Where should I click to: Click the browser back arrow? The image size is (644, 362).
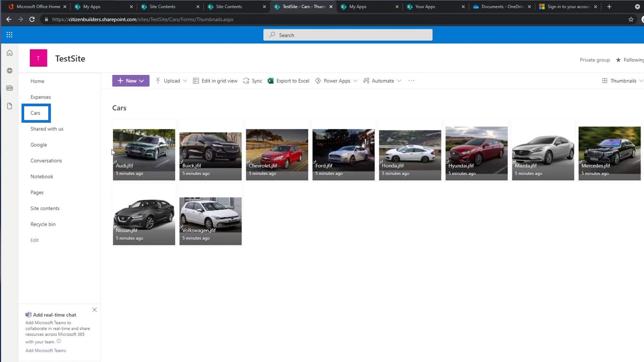[9, 19]
